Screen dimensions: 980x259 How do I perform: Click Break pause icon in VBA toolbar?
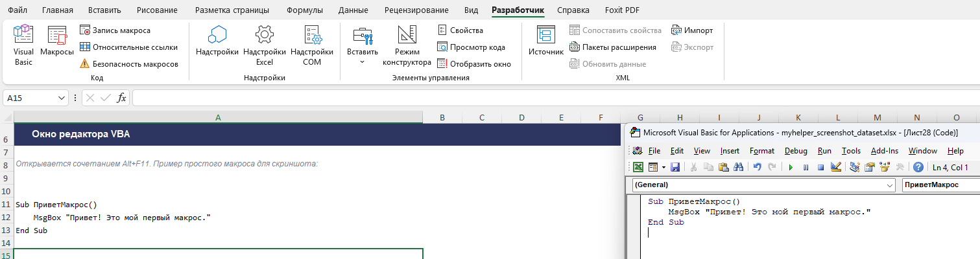[806, 167]
